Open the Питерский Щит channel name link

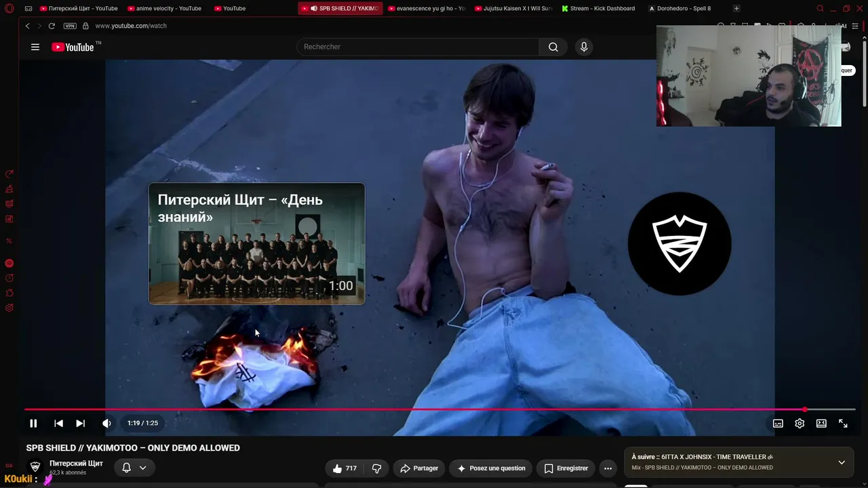[x=76, y=464]
